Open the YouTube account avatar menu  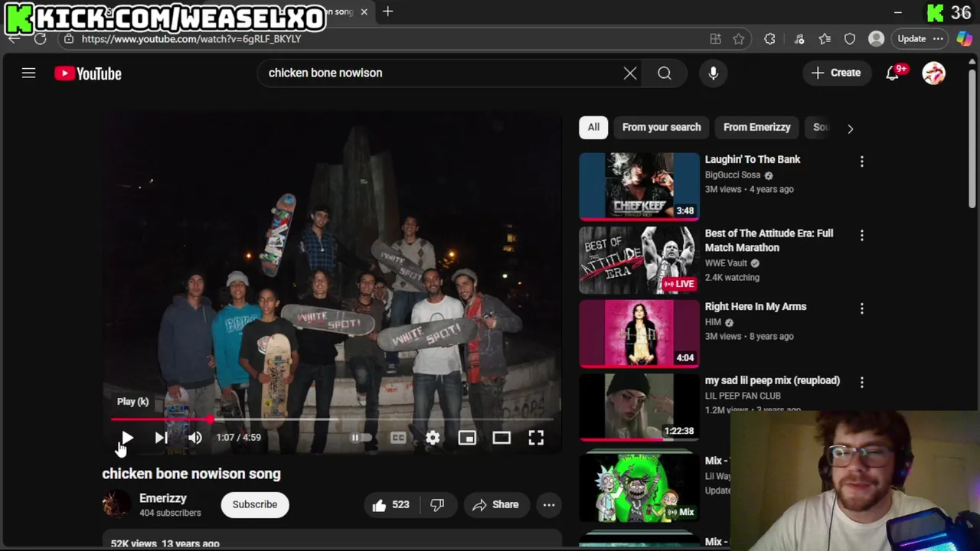pos(933,73)
